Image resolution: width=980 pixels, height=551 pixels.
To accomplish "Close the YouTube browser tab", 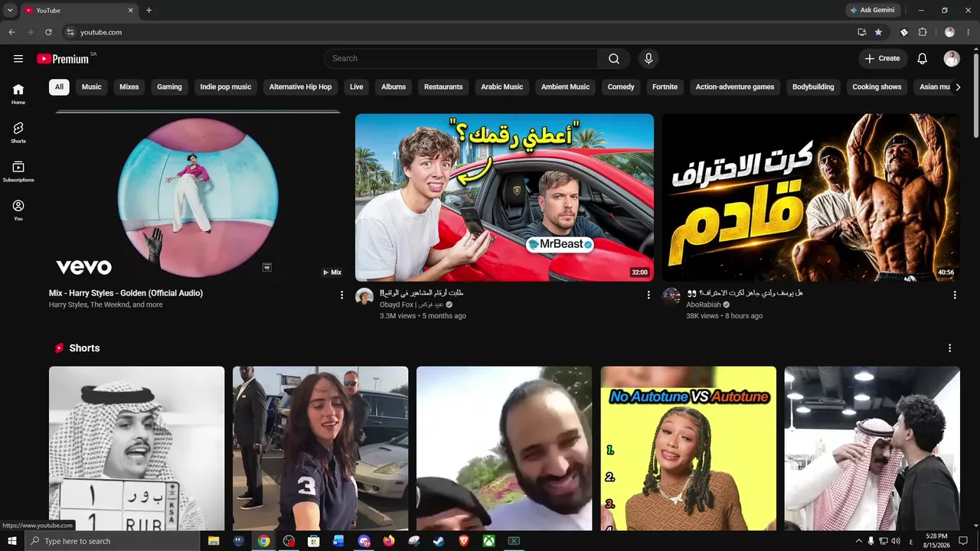I will (130, 11).
